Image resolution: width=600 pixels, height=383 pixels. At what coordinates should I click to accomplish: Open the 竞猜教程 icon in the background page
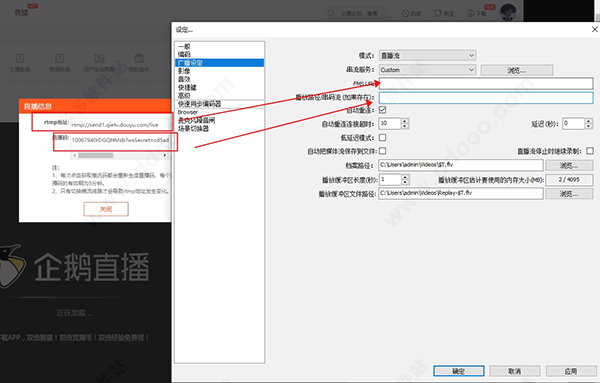point(59,59)
